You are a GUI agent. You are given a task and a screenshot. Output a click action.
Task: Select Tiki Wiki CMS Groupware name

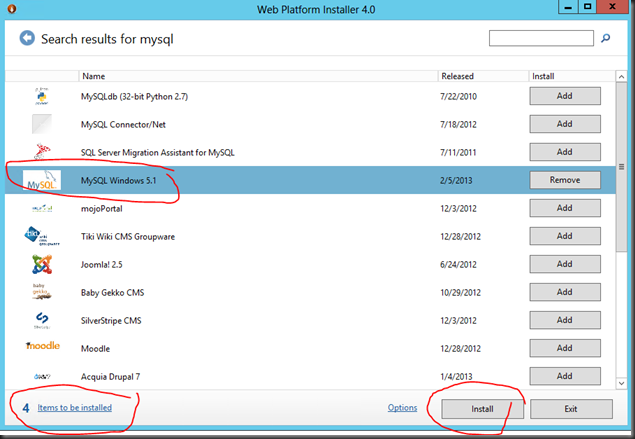(128, 237)
